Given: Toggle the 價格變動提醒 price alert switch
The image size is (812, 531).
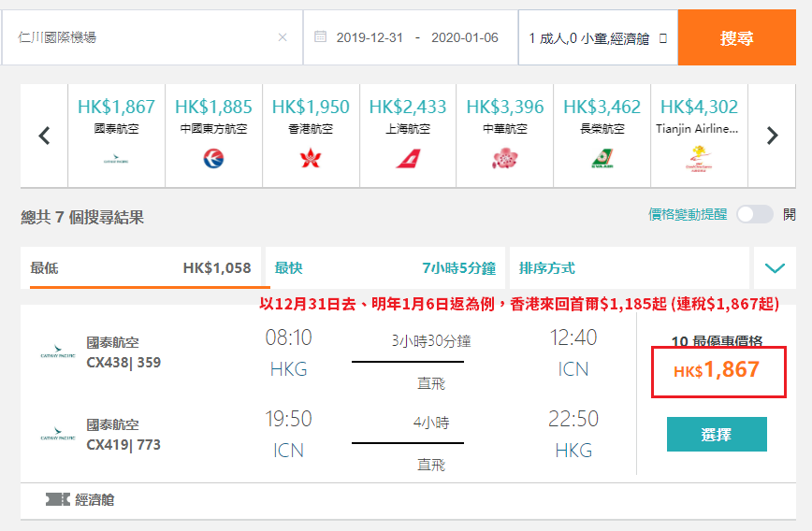Looking at the screenshot, I should 755,214.
